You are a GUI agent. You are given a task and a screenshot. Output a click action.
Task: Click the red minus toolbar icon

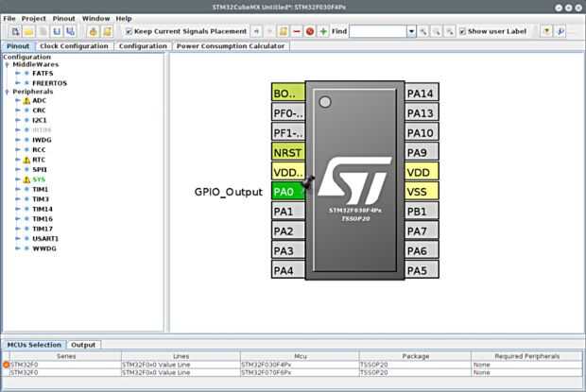tap(297, 32)
